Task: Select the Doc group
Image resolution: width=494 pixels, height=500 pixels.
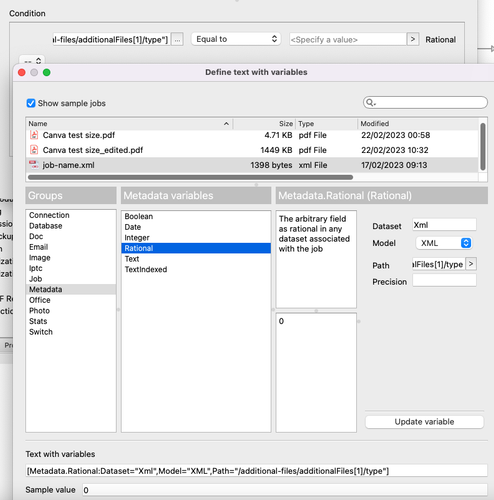Action: click(71, 236)
